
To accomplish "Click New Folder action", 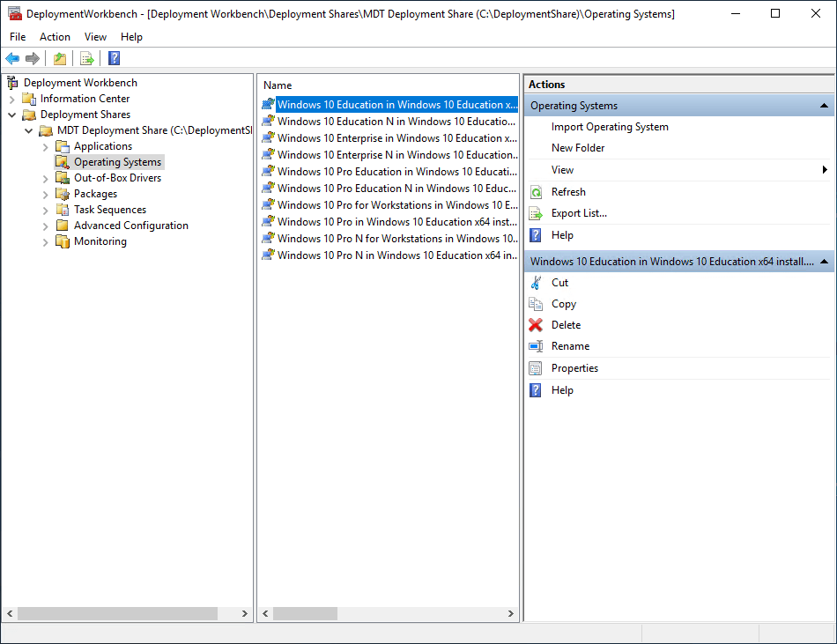I will pyautogui.click(x=578, y=148).
